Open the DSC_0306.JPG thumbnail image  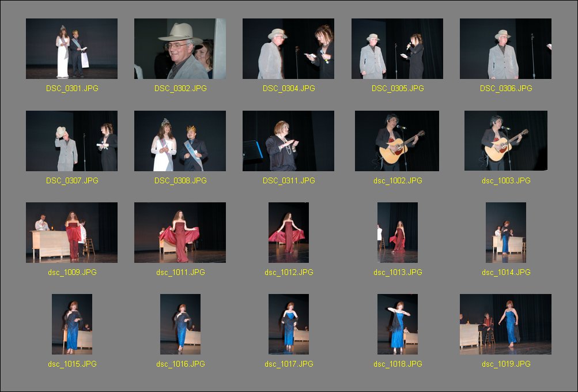505,48
